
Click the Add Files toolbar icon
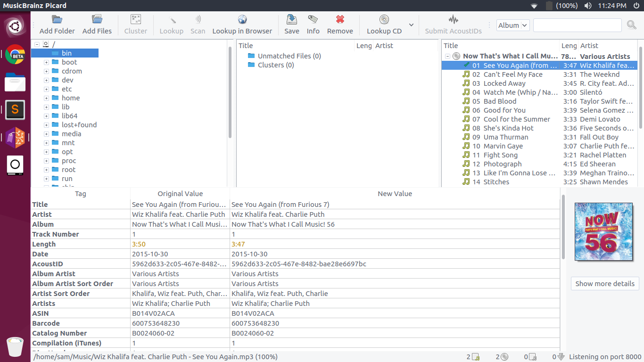pos(97,20)
